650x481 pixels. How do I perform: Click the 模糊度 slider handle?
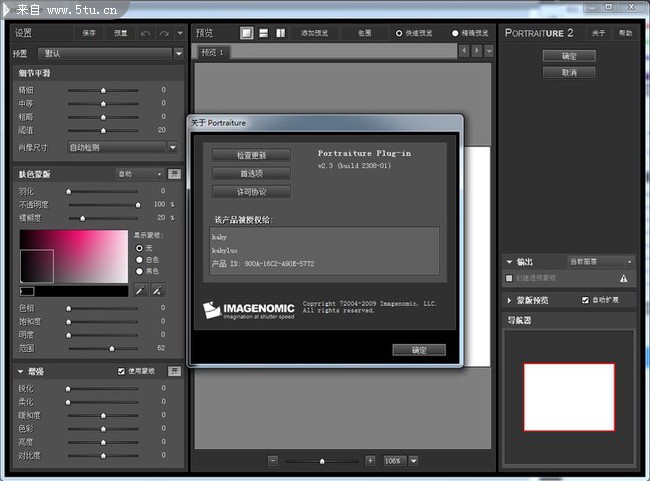point(82,219)
